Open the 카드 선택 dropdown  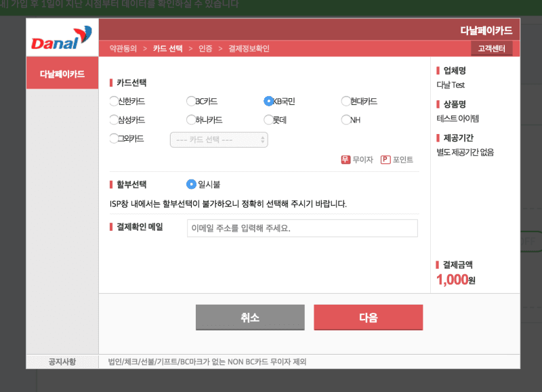tap(219, 140)
